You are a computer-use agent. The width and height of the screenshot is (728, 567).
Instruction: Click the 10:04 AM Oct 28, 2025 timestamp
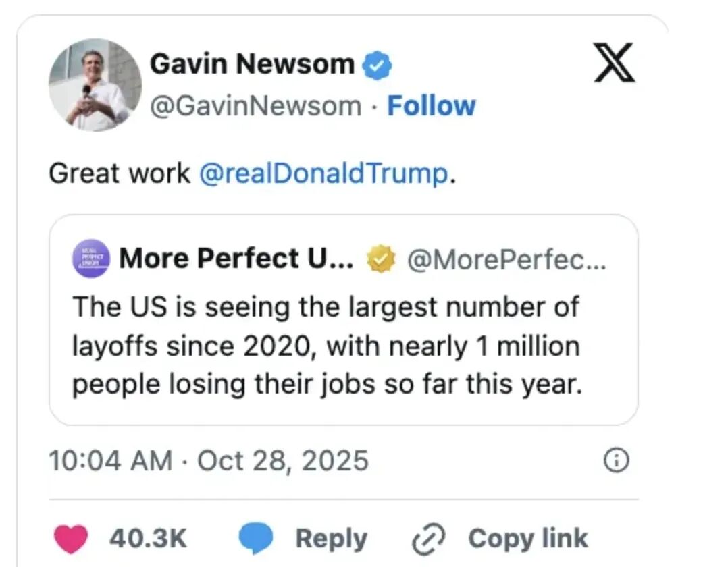click(209, 461)
